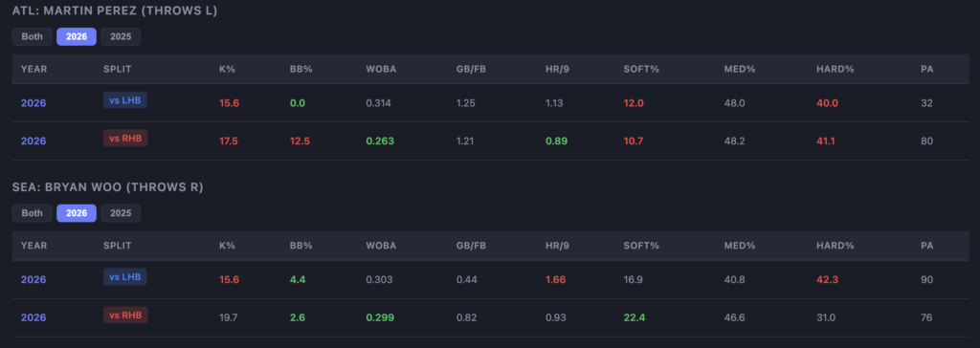Click GB/FB column header in Perez table
The width and height of the screenshot is (980, 348).
pos(471,69)
